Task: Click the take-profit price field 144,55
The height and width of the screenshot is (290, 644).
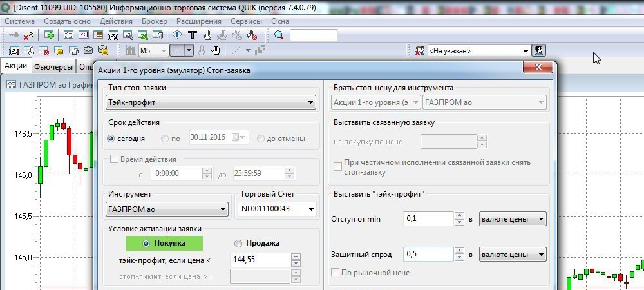Action: coord(260,259)
